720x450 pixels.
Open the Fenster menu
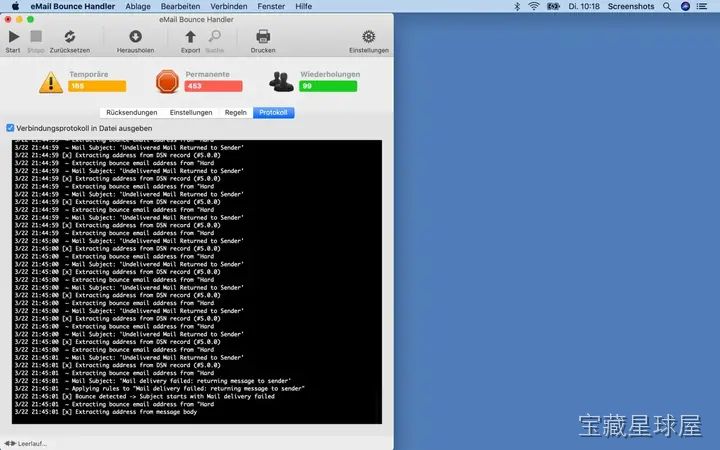pos(271,6)
